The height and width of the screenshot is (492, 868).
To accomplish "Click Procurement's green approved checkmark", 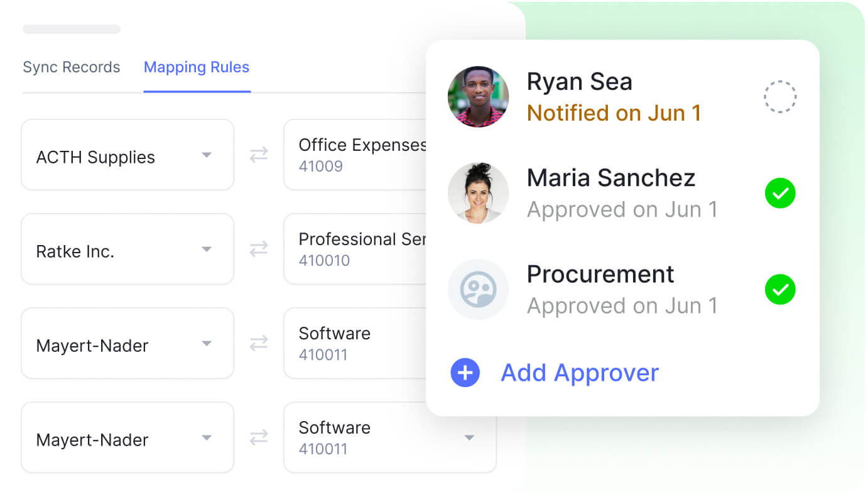I will (779, 290).
